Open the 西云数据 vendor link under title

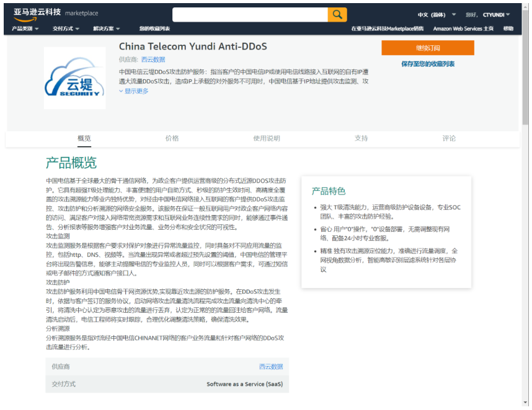pyautogui.click(x=153, y=59)
